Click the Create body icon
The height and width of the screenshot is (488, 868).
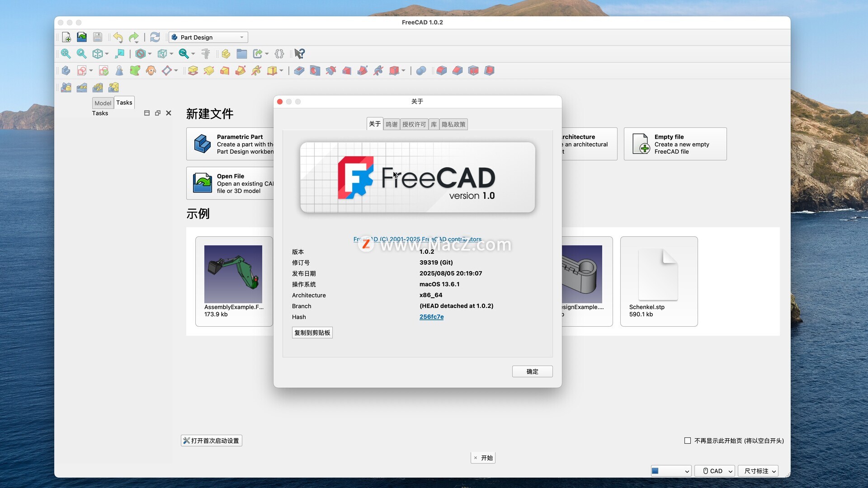pos(66,70)
